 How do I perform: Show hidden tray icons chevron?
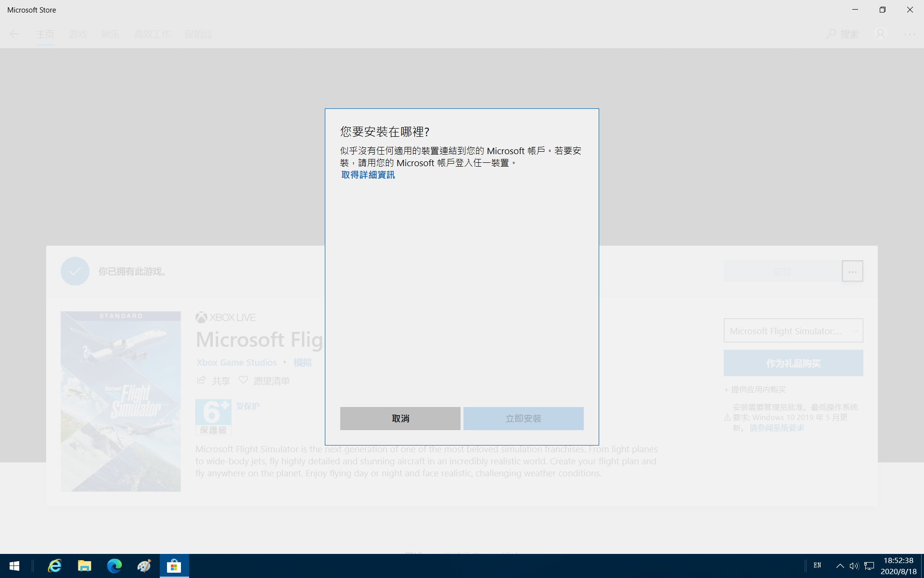pos(840,566)
